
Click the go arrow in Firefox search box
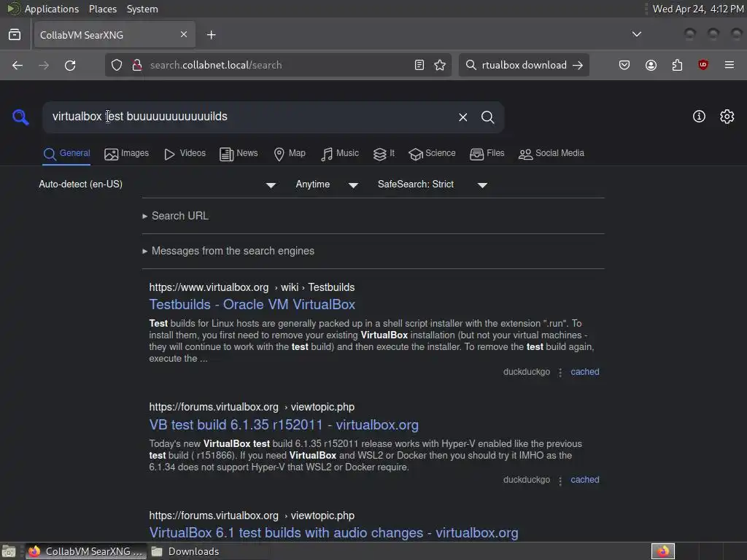[578, 65]
